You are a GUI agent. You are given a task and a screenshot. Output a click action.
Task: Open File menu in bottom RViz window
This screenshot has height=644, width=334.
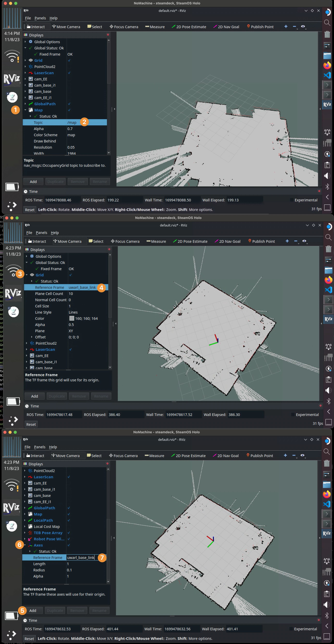pos(28,447)
